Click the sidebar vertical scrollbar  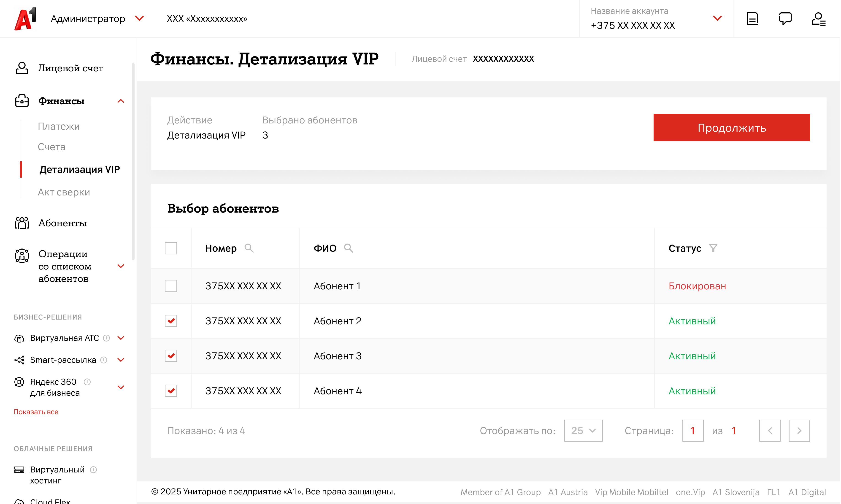point(133,161)
